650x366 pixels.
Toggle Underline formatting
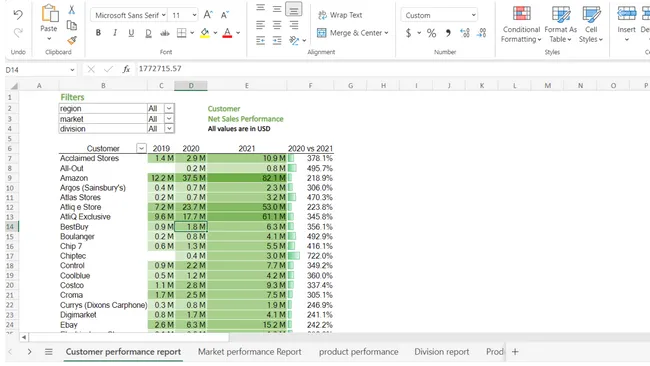(x=131, y=33)
